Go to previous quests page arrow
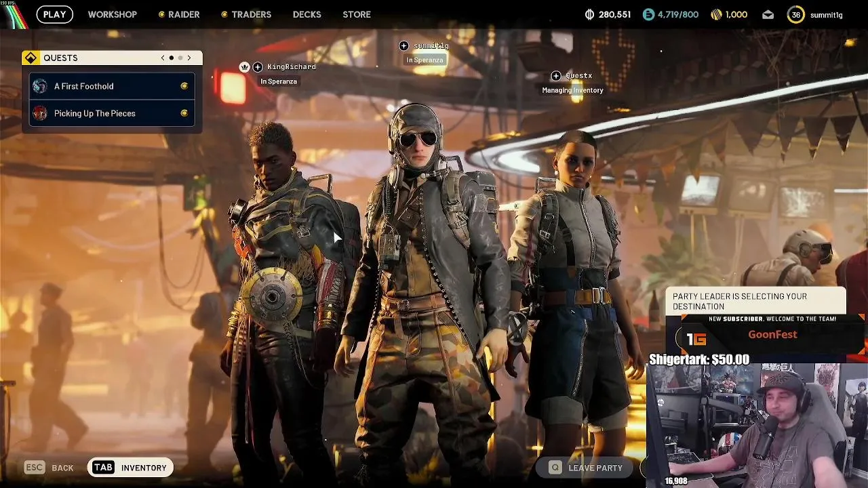Viewport: 868px width, 488px height. pyautogui.click(x=163, y=58)
